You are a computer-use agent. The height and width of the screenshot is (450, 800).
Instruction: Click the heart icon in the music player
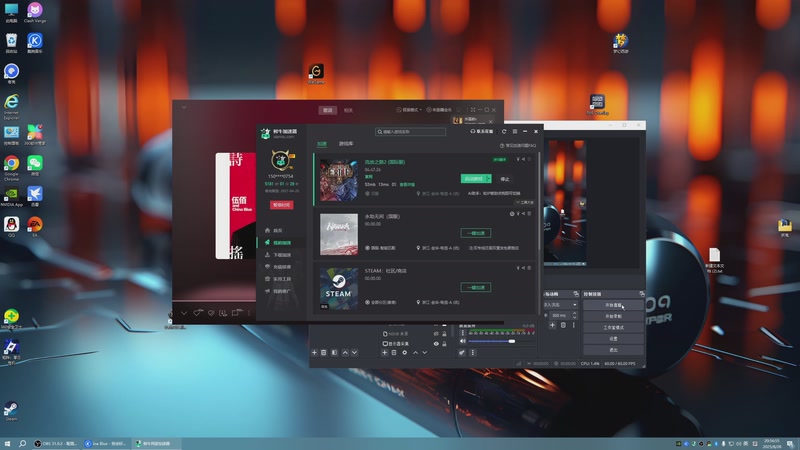197,313
